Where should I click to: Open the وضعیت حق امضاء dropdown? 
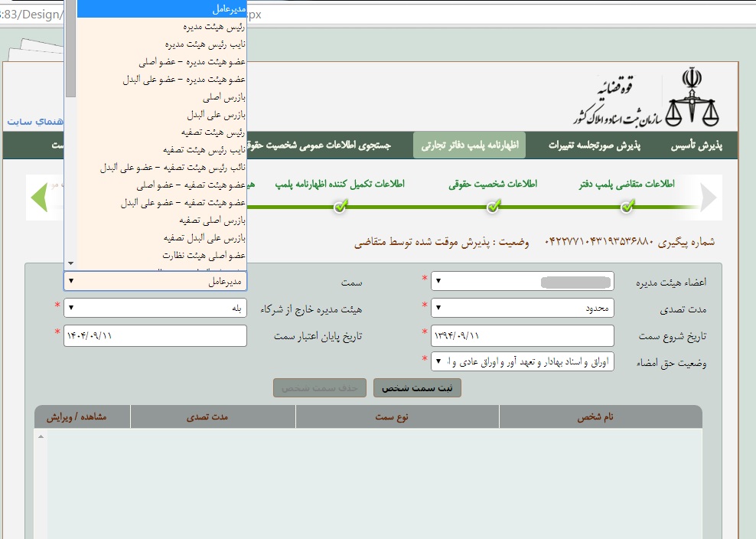(x=523, y=361)
